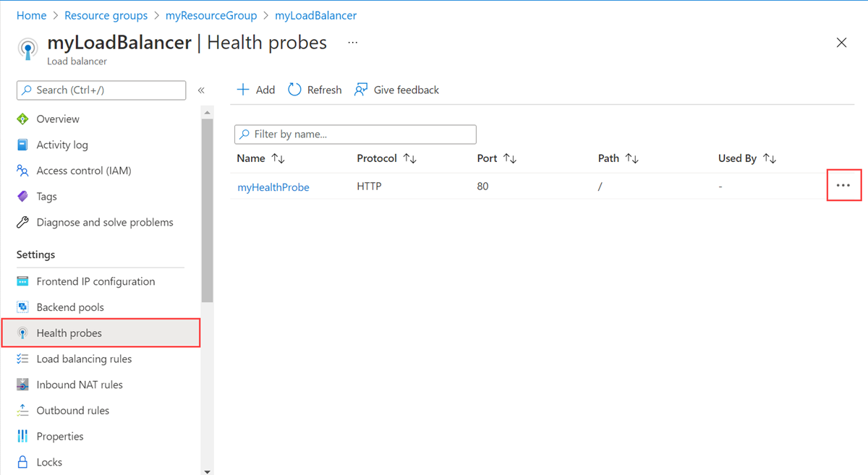Go to myLoadBalancer breadcrumb
Viewport: 868px width, 475px height.
point(316,15)
